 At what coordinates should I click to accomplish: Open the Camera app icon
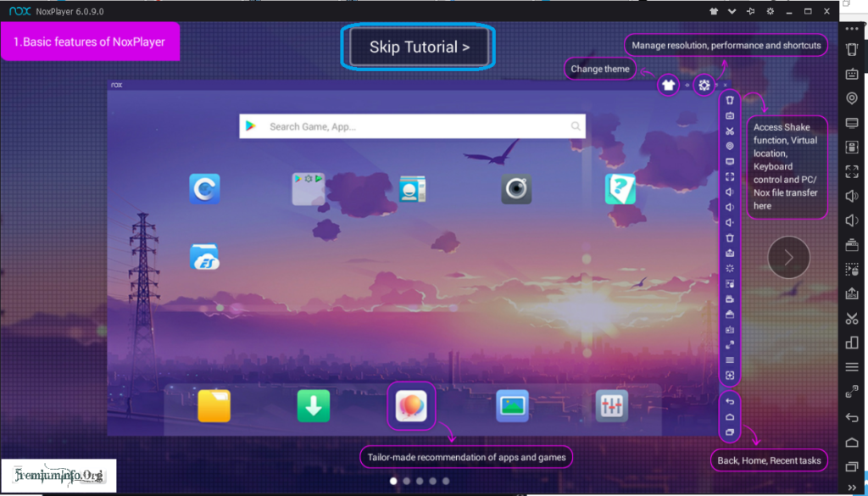516,189
